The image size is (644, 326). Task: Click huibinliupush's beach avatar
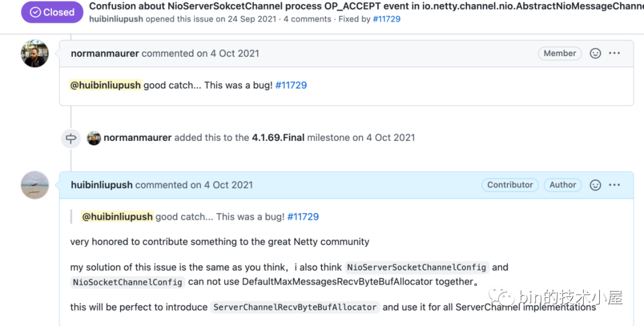click(x=35, y=185)
